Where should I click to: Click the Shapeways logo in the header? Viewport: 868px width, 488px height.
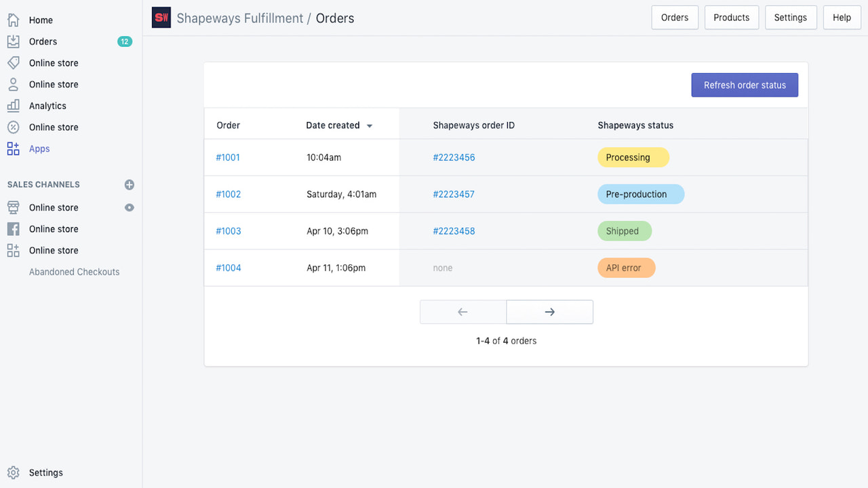pos(161,17)
